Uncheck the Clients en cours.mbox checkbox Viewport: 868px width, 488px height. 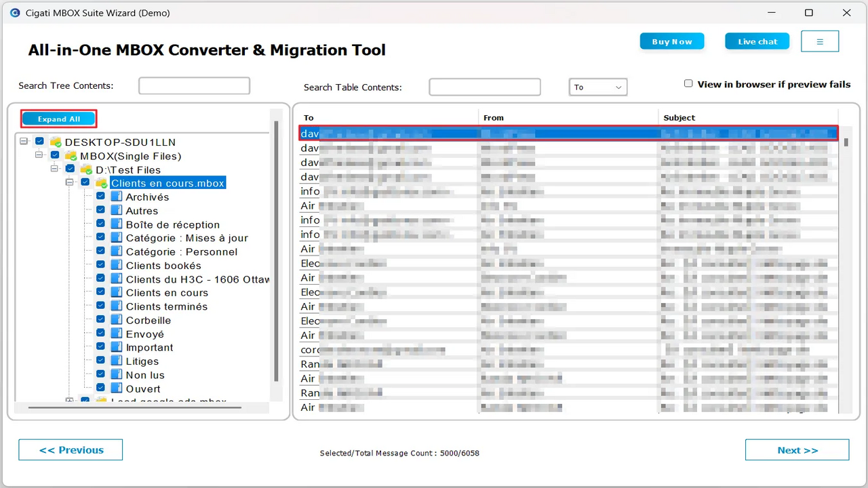[85, 182]
